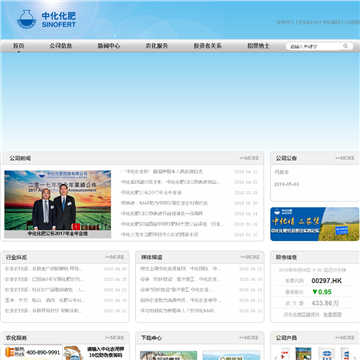Open the 公司信息 menu item
The width and height of the screenshot is (360, 360).
(61, 46)
